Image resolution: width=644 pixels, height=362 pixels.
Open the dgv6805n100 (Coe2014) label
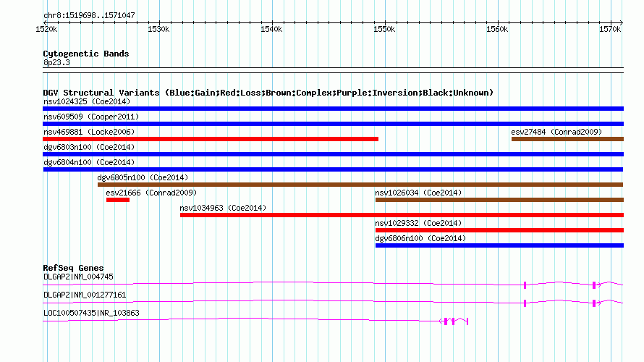pyautogui.click(x=143, y=177)
